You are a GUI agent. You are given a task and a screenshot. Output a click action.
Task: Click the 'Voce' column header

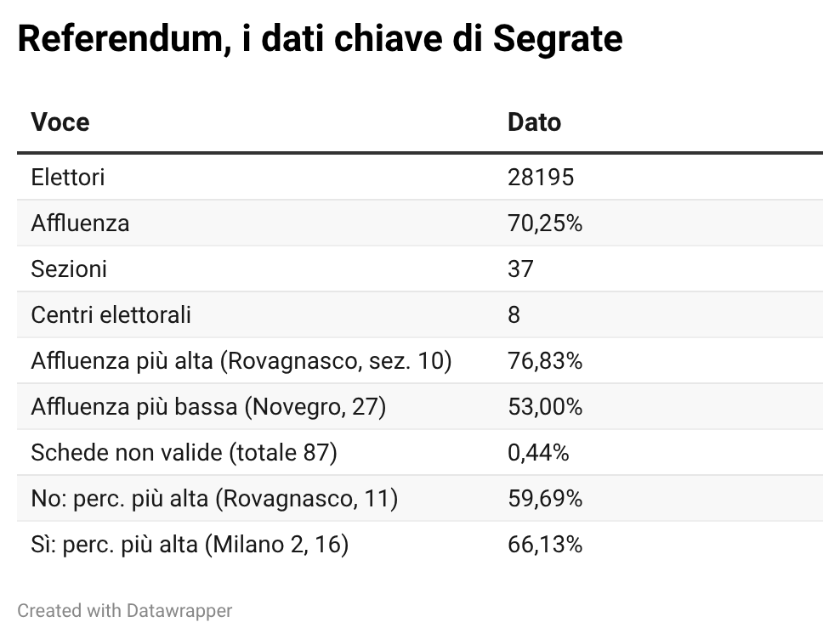(60, 122)
